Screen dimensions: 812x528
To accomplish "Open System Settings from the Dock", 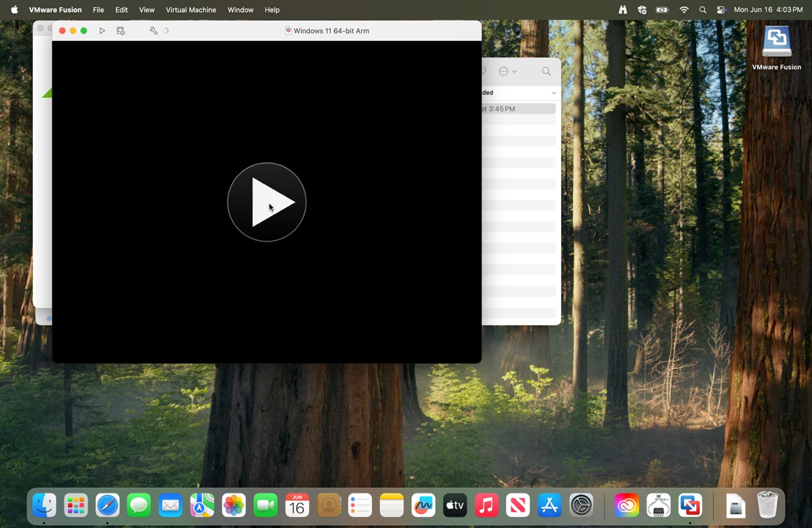I will (581, 505).
